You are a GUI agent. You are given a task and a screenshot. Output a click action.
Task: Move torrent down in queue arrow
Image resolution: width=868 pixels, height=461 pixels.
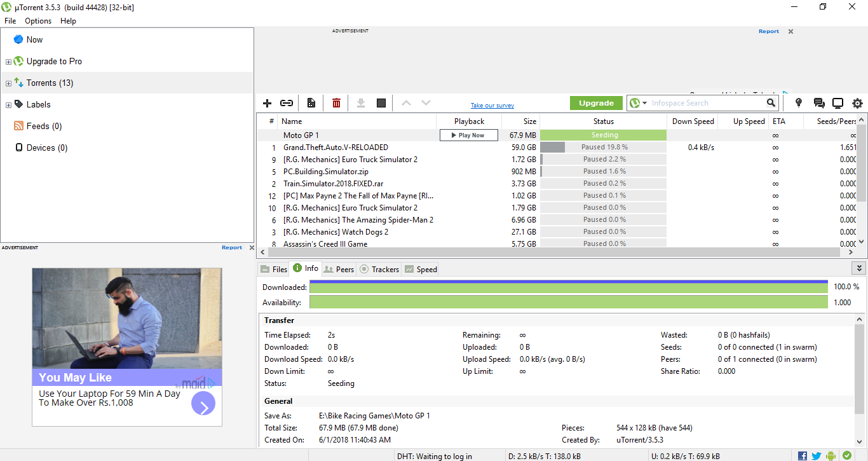pos(426,103)
